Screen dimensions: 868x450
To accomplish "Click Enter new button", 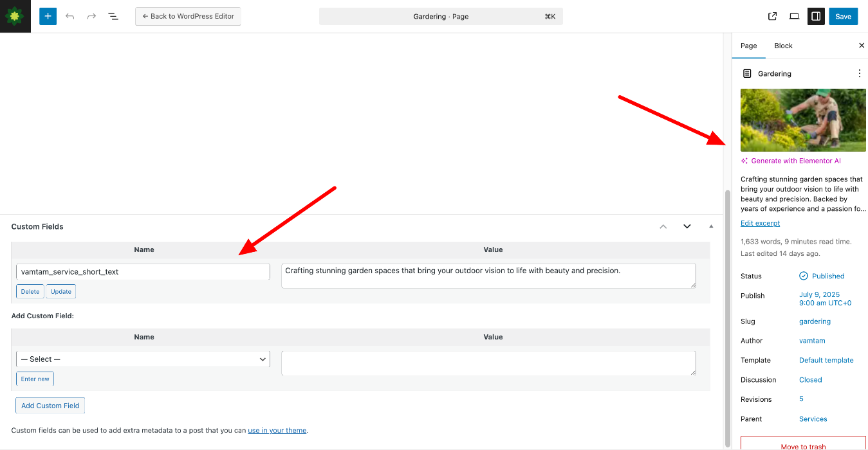I will 35,379.
